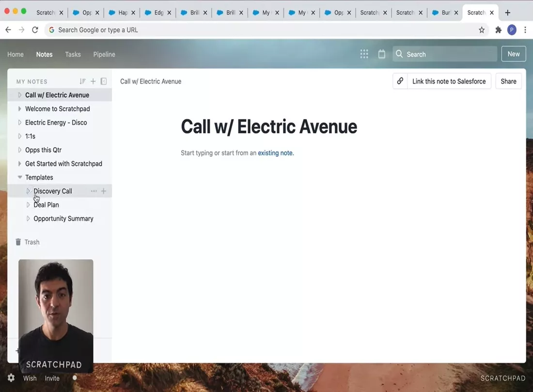This screenshot has width=533, height=392.
Task: Switch to Tasks tab
Action: pyautogui.click(x=73, y=54)
